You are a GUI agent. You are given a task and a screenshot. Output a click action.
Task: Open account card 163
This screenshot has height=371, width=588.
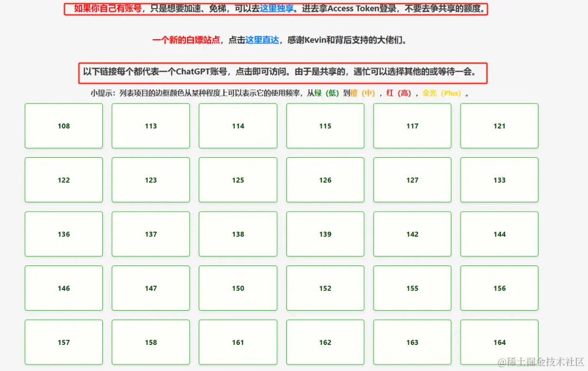point(412,342)
